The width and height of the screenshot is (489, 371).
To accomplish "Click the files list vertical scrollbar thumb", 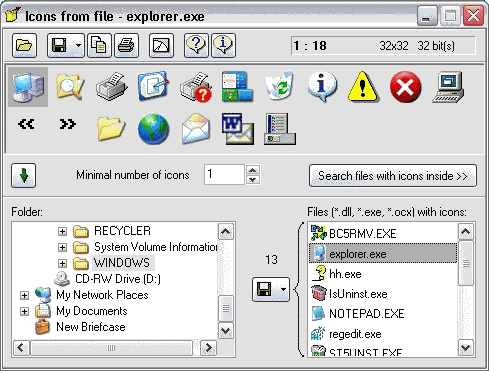I will [466, 263].
